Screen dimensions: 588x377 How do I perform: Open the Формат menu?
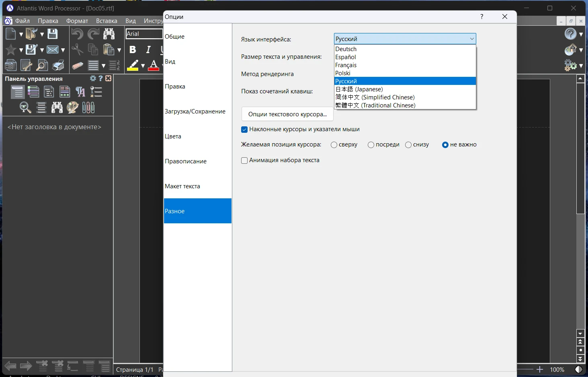pos(77,21)
